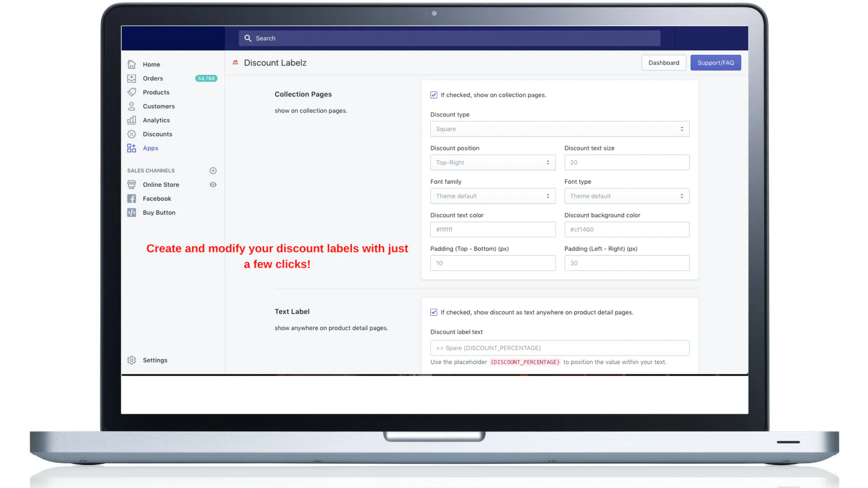This screenshot has width=868, height=488.
Task: Open the Discount type dropdown
Action: click(560, 129)
